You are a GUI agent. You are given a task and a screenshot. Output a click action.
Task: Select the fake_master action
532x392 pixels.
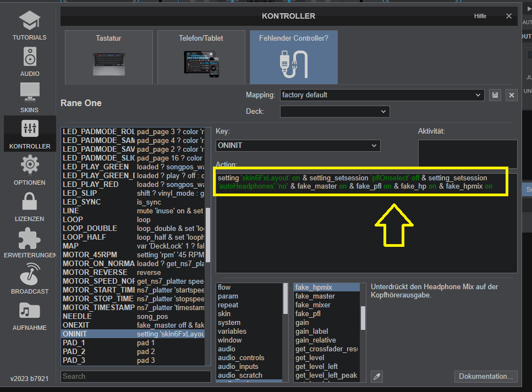327,296
